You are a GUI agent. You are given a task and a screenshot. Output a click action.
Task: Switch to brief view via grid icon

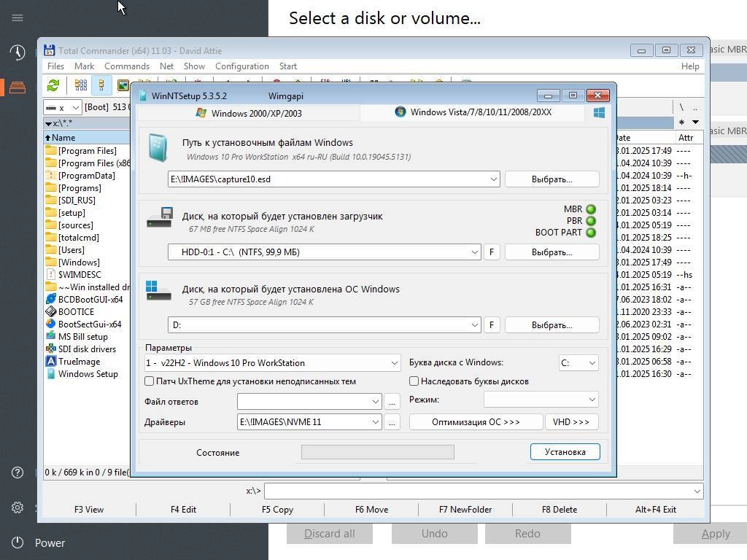point(81,86)
